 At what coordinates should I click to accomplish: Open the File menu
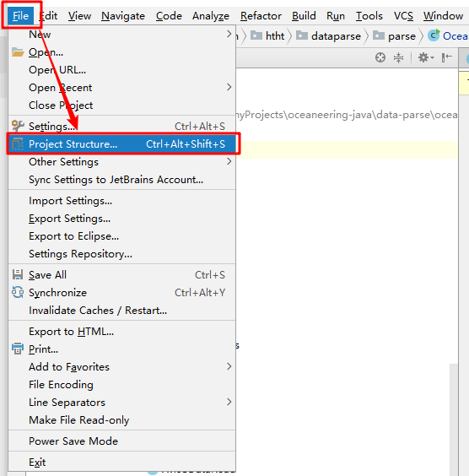point(20,16)
